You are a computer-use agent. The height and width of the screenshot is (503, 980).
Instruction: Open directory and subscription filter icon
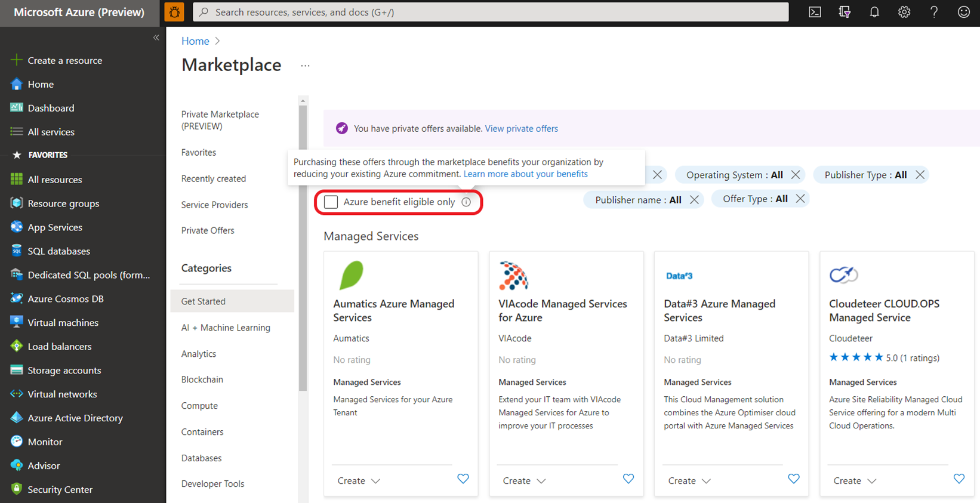point(845,12)
